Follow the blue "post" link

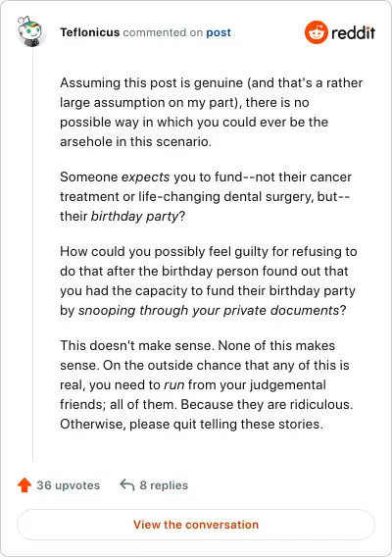[x=219, y=32]
